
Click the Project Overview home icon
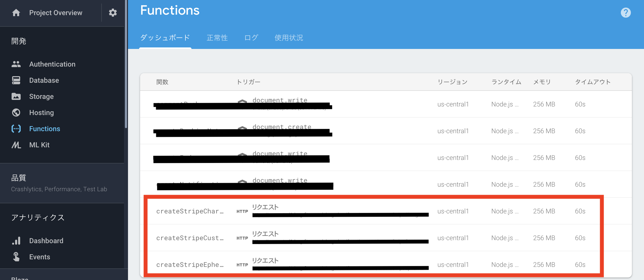(x=16, y=13)
